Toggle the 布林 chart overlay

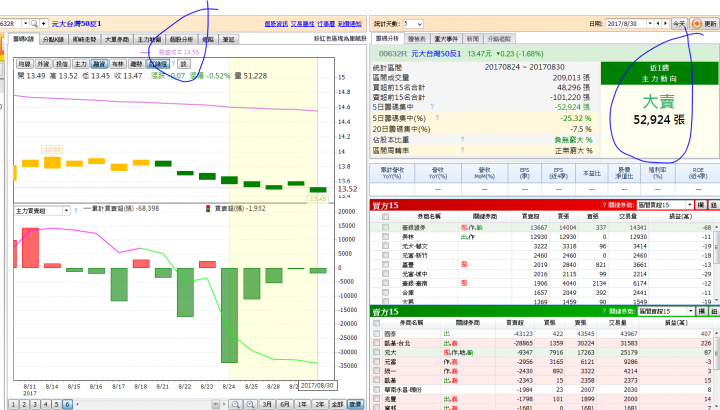[118, 64]
